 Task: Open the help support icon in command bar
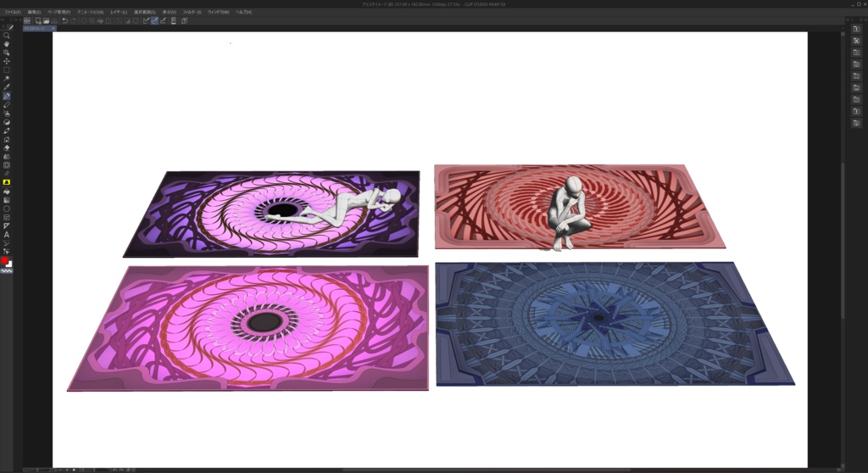pyautogui.click(x=184, y=20)
